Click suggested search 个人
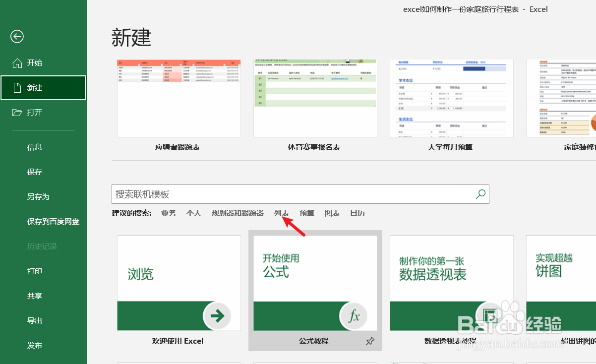Viewport: 596px width, 364px height. point(194,213)
